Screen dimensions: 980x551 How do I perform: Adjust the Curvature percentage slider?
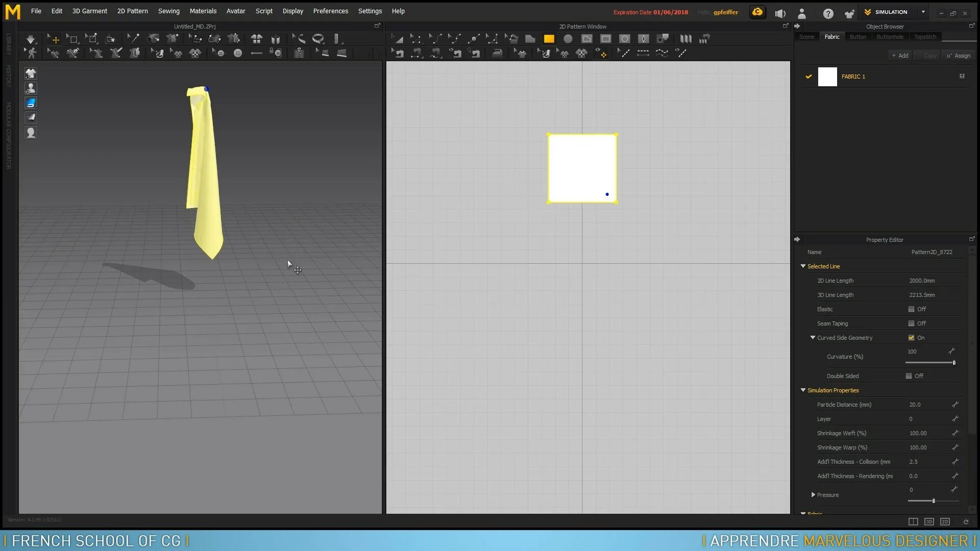pyautogui.click(x=953, y=363)
